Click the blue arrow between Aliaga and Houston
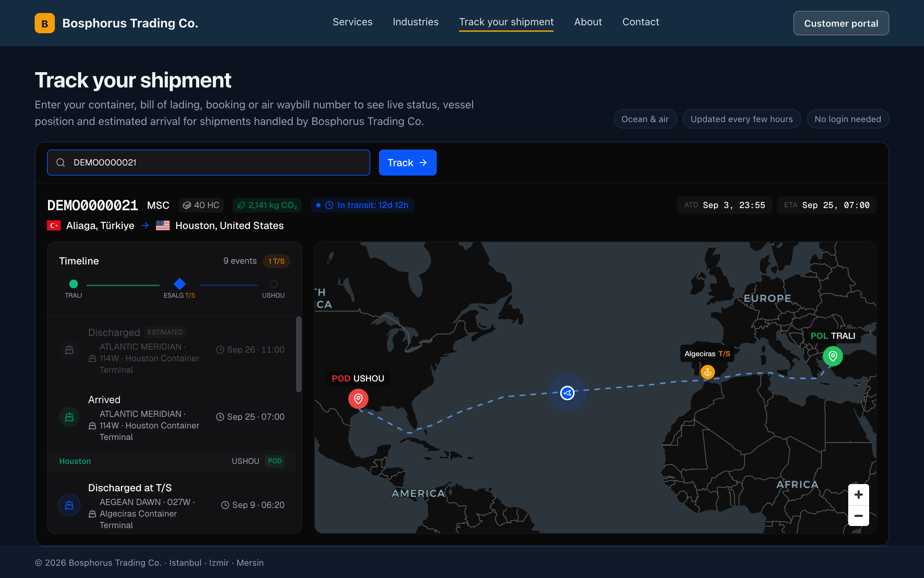The height and width of the screenshot is (578, 924). tap(145, 225)
